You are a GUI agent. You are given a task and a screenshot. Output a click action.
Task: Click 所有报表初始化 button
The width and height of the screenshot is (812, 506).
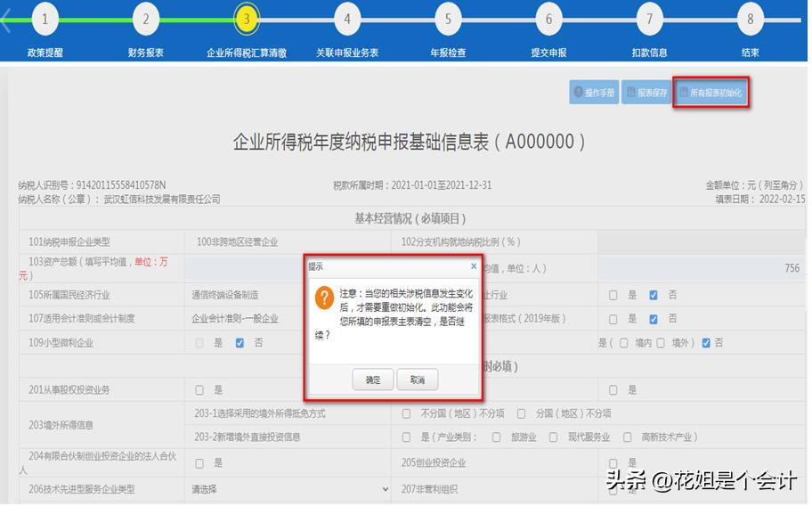[711, 93]
